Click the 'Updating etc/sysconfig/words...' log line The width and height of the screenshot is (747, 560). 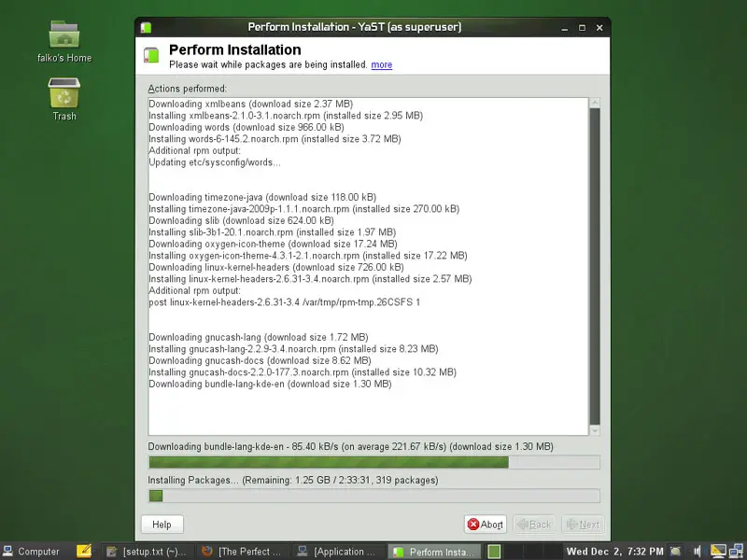pos(215,161)
